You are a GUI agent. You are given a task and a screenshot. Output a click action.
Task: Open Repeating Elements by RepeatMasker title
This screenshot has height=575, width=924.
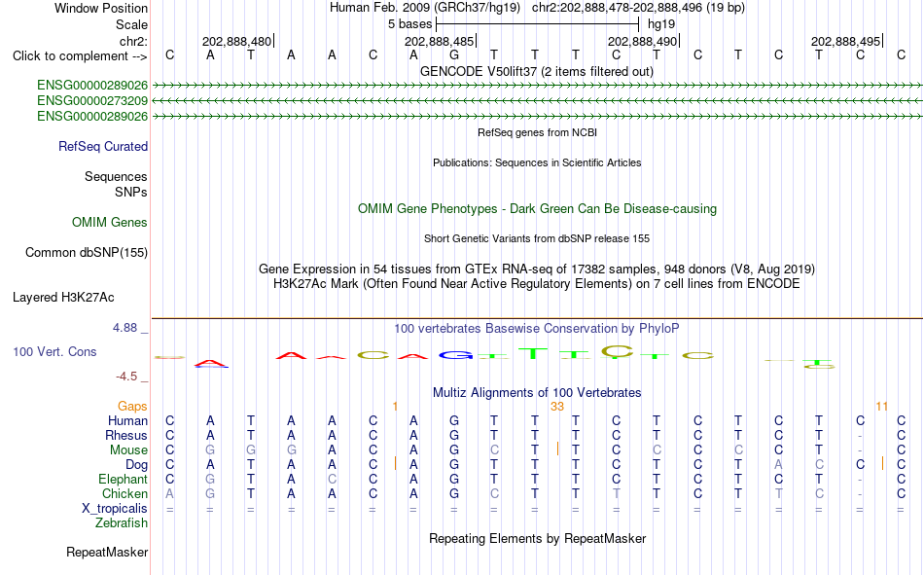coord(537,538)
